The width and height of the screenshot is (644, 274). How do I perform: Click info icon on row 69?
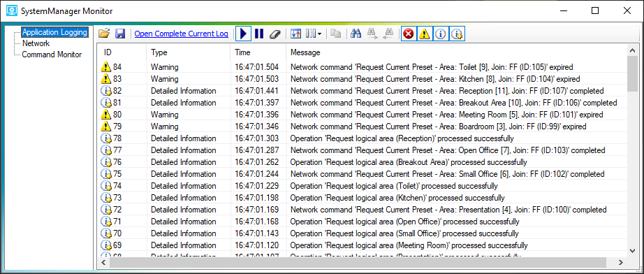click(x=106, y=245)
